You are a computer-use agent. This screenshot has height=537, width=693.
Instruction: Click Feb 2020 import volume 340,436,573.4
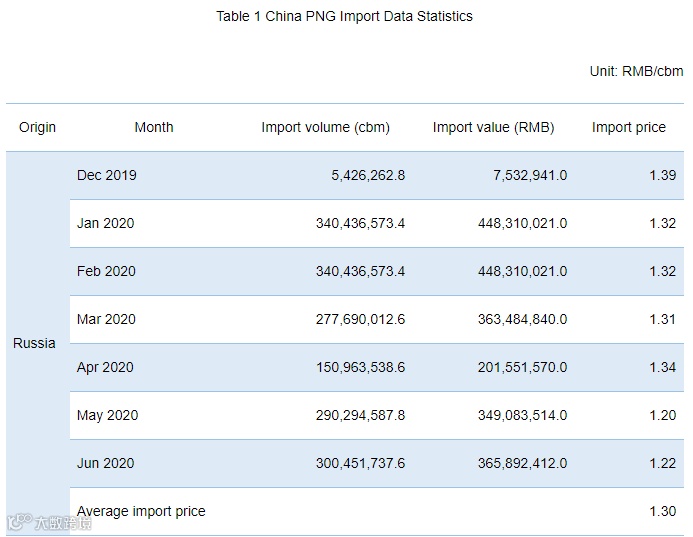[360, 271]
